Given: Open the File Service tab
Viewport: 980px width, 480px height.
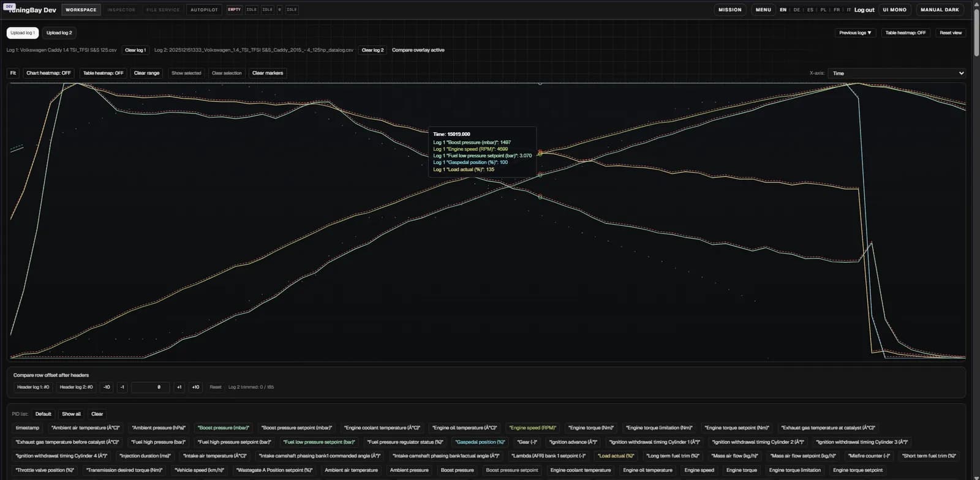Looking at the screenshot, I should 163,10.
